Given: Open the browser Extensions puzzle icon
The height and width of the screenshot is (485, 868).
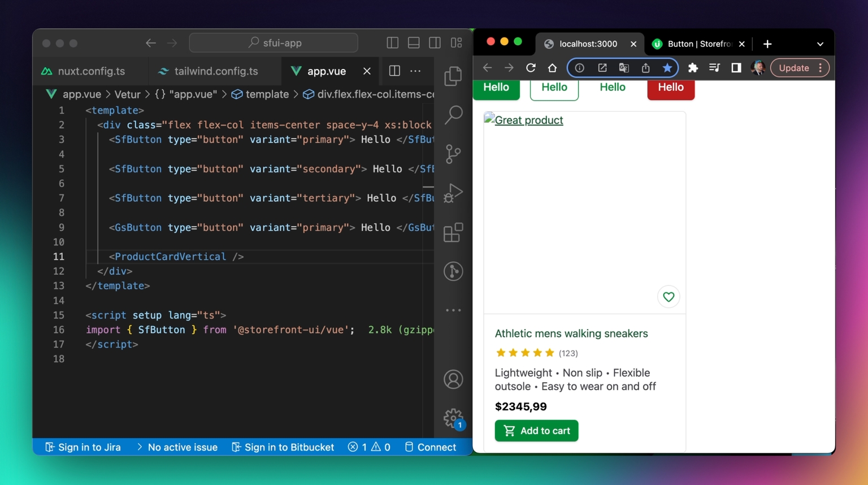Looking at the screenshot, I should pos(693,68).
